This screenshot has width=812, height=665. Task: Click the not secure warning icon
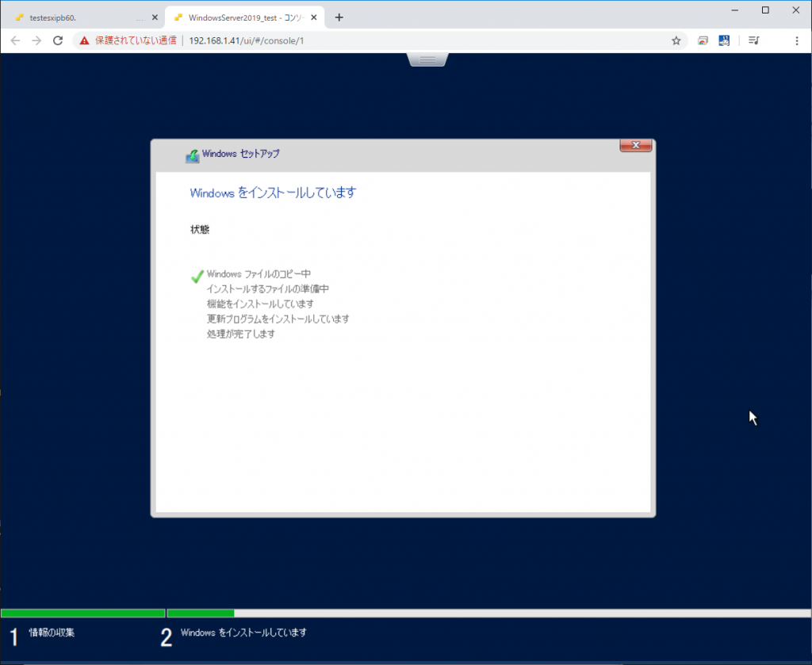pos(84,40)
